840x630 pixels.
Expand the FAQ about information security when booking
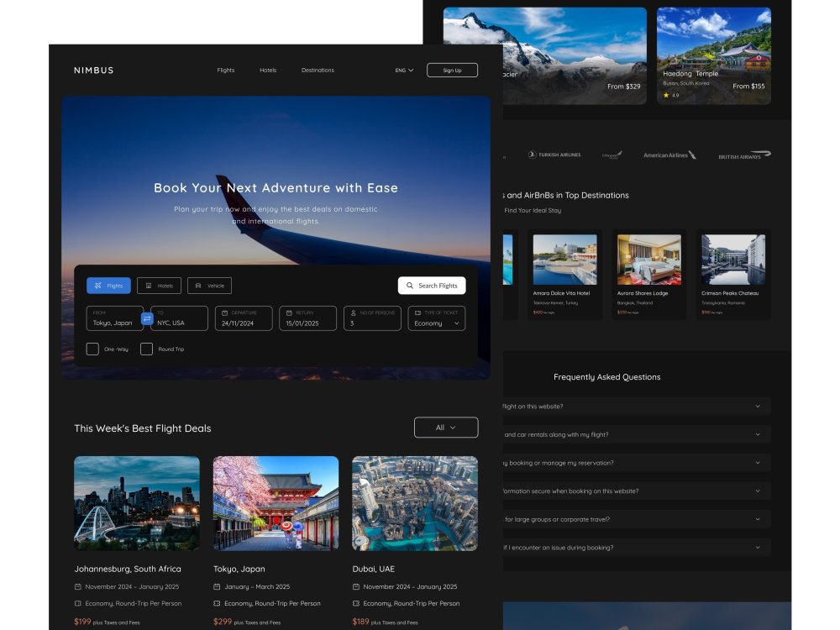637,491
